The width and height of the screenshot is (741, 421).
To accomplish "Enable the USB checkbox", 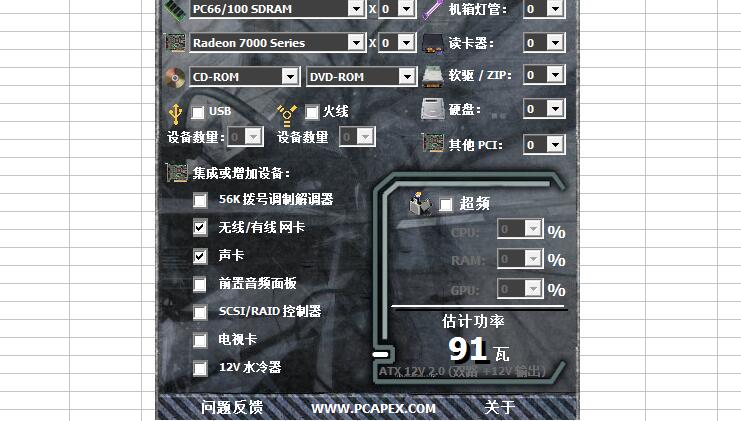I will tap(198, 112).
